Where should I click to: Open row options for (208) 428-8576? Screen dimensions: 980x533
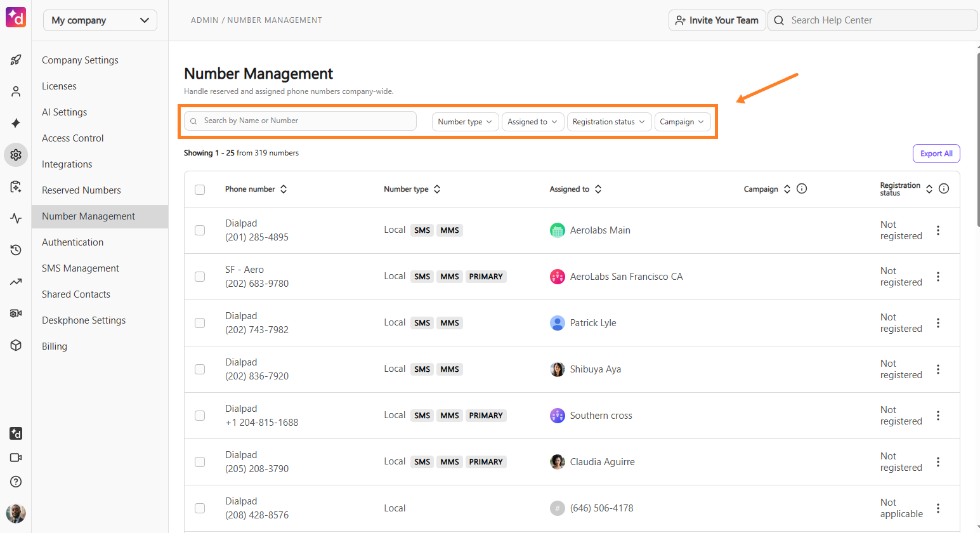tap(938, 508)
